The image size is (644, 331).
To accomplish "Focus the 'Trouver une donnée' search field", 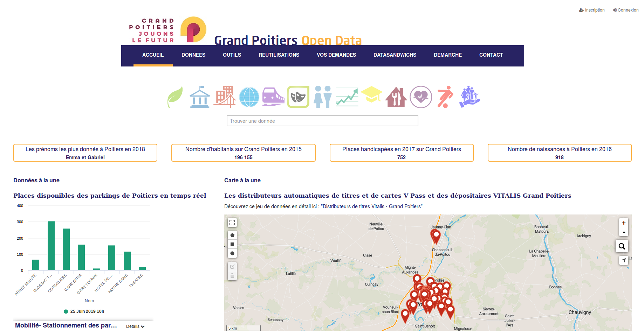I will [322, 121].
